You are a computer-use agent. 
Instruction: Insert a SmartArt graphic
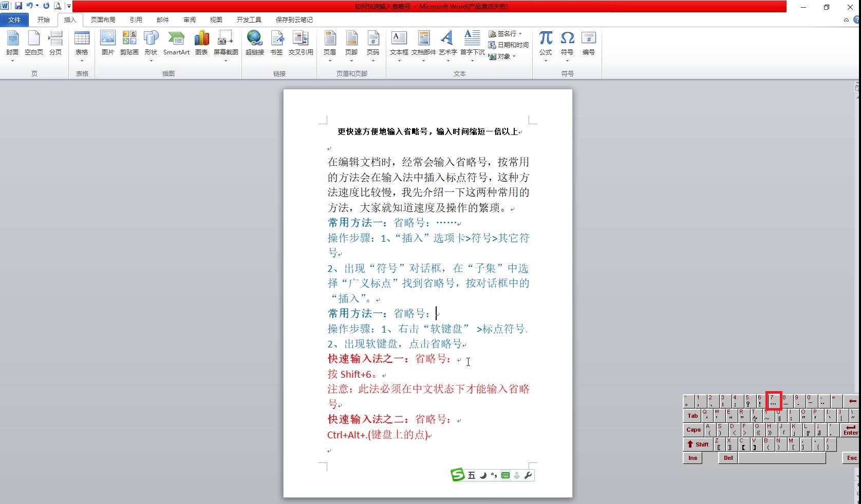pos(176,43)
